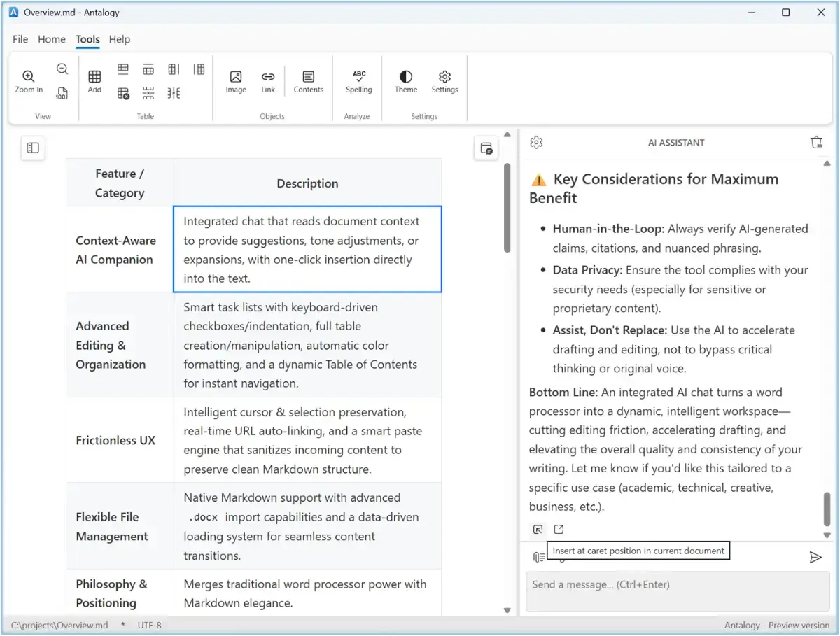Add a new table
840x636 pixels.
94,81
